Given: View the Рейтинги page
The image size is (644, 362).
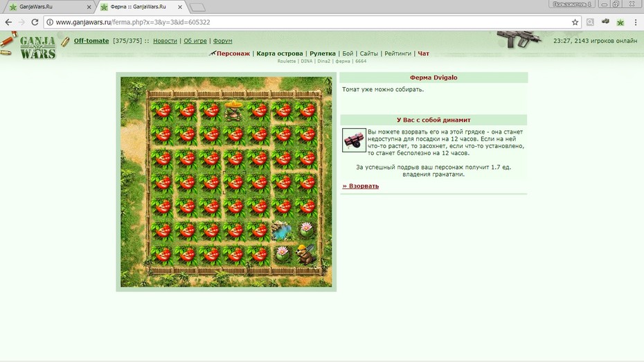Looking at the screenshot, I should click(397, 53).
